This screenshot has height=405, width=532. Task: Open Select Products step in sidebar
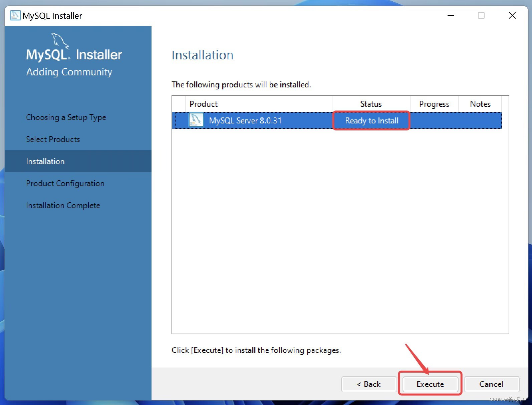[x=53, y=139]
